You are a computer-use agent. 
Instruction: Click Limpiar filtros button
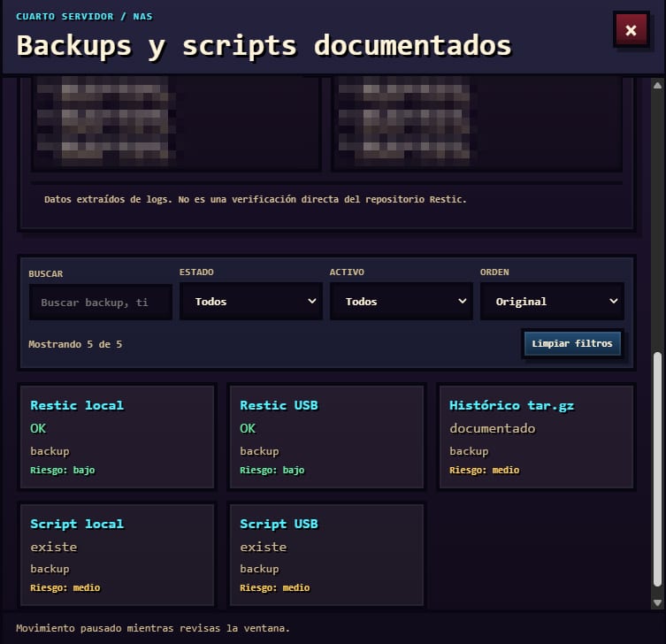tap(572, 343)
